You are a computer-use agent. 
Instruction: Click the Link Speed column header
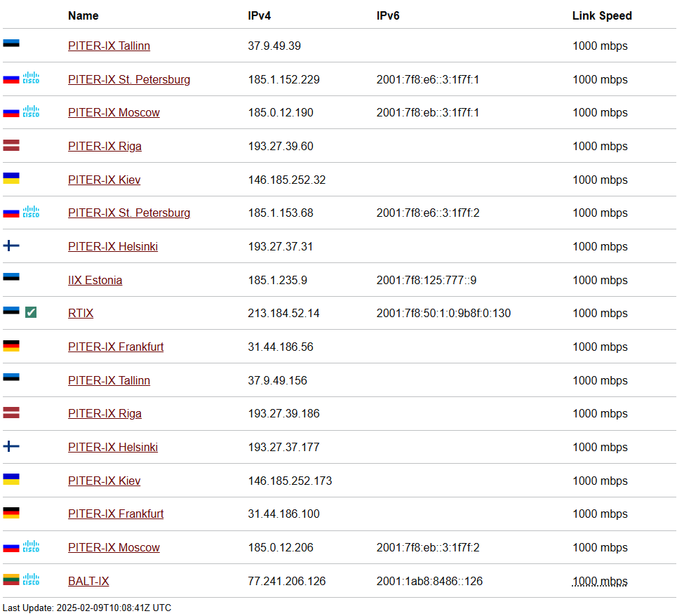pyautogui.click(x=602, y=16)
